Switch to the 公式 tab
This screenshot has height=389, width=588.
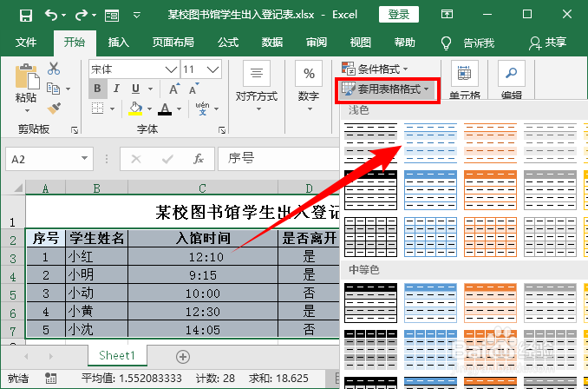[228, 42]
